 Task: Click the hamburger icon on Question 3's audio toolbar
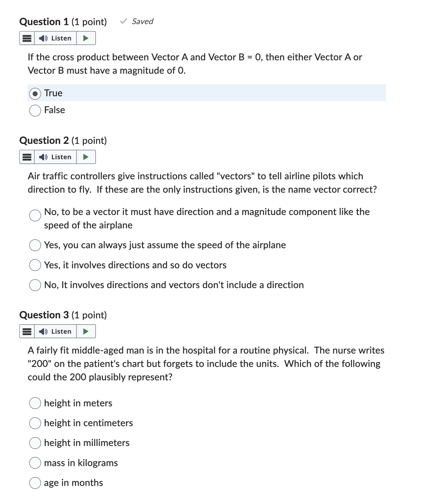[26, 331]
